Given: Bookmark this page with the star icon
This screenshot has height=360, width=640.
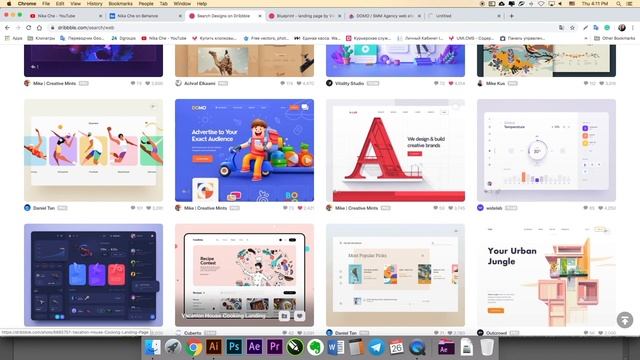Looking at the screenshot, I should pyautogui.click(x=572, y=28).
